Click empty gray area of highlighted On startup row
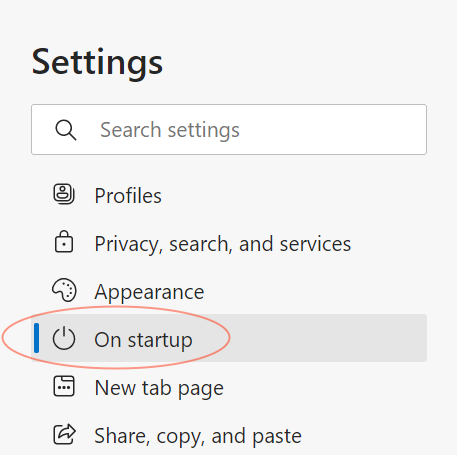Image resolution: width=457 pixels, height=455 pixels. point(327,338)
